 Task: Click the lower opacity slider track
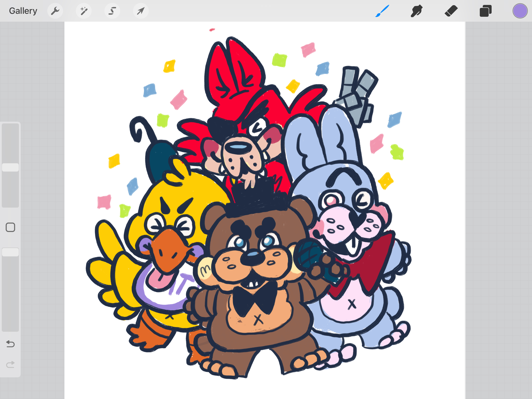coord(10,296)
